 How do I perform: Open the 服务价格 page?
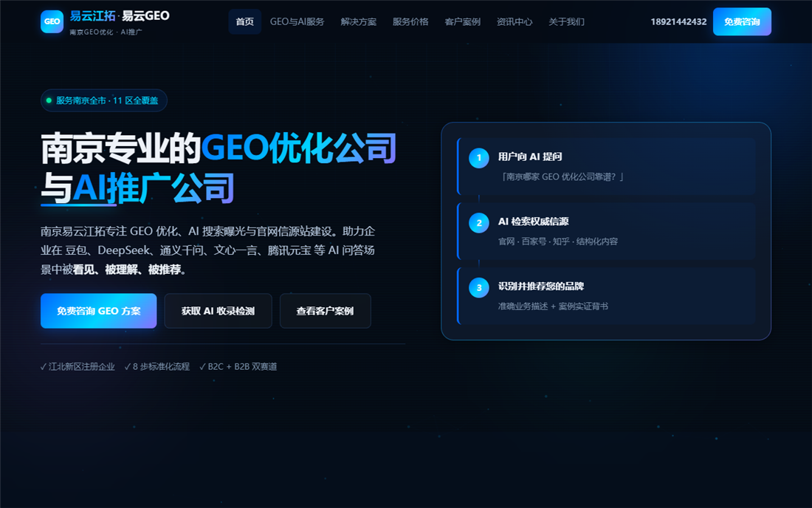[410, 21]
